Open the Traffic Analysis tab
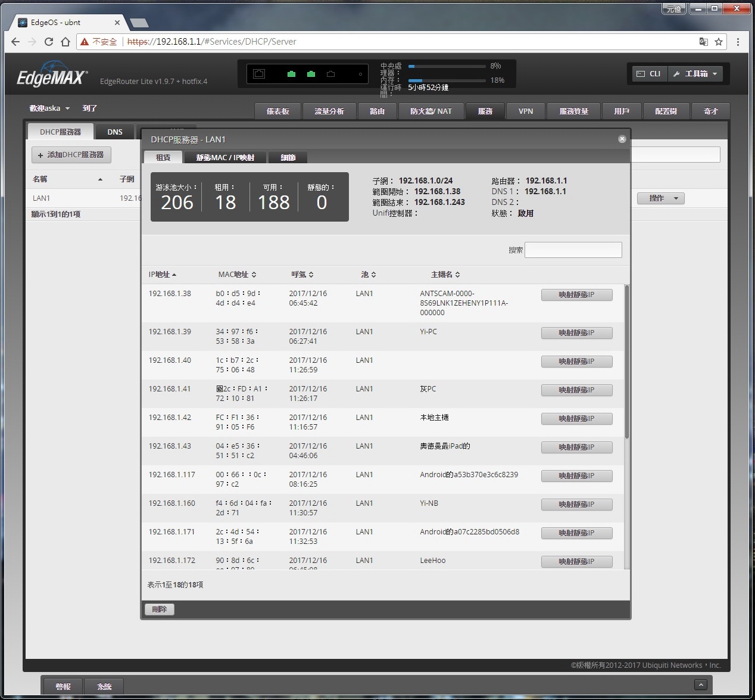Screen dimensions: 755x700 point(329,111)
